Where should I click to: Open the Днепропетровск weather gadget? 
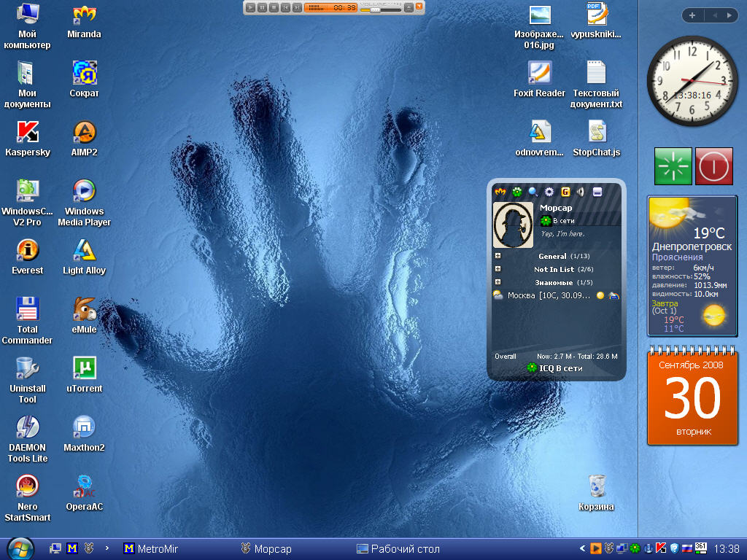point(692,266)
